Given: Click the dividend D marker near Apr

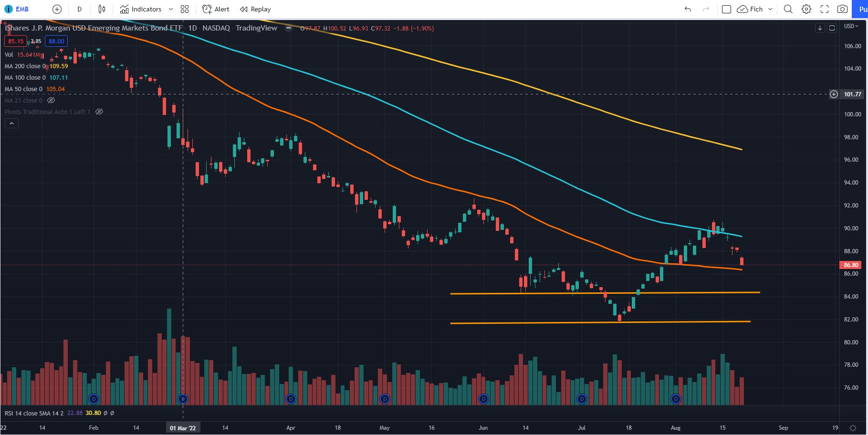Looking at the screenshot, I should click(291, 399).
